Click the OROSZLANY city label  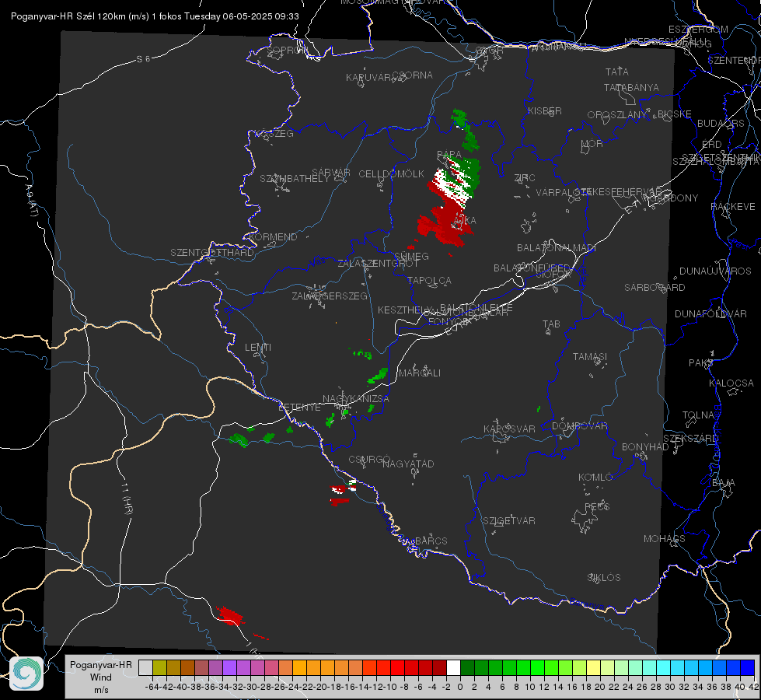point(617,115)
